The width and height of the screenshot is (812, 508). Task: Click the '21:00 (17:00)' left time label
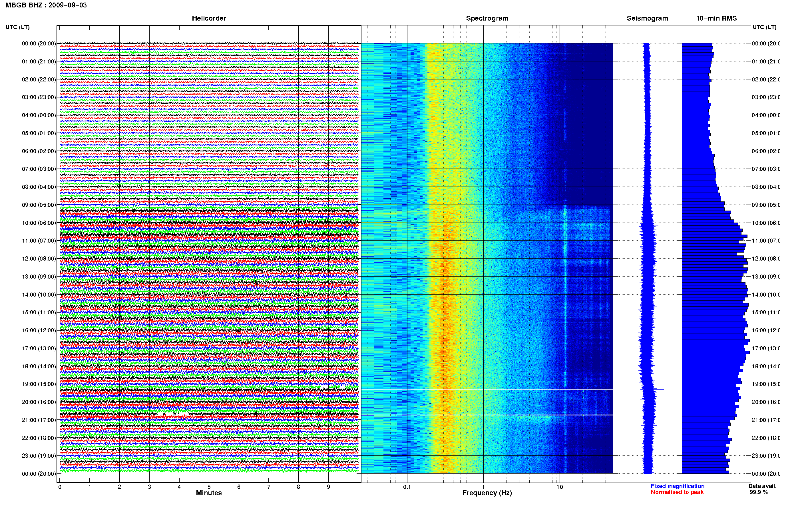coord(39,420)
